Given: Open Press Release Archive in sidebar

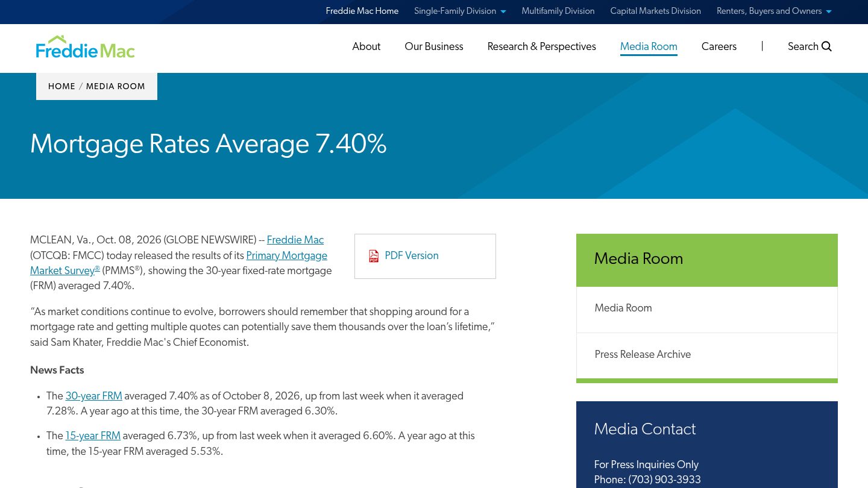Looking at the screenshot, I should (707, 355).
